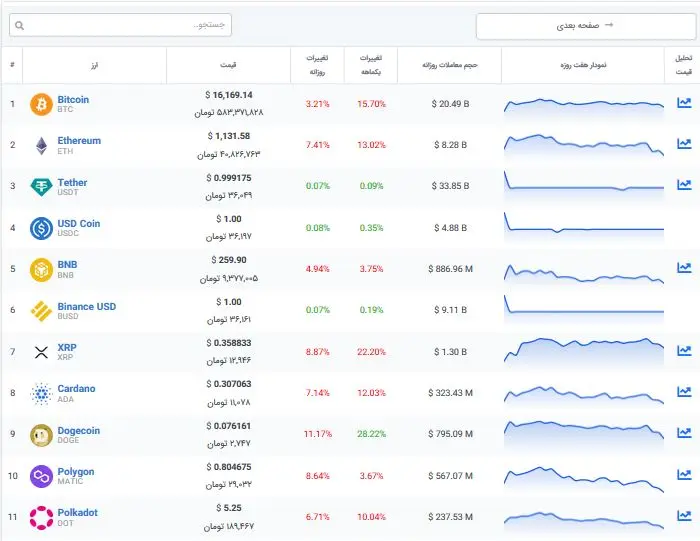
Task: Click the Binance USD logo icon
Action: (x=41, y=311)
